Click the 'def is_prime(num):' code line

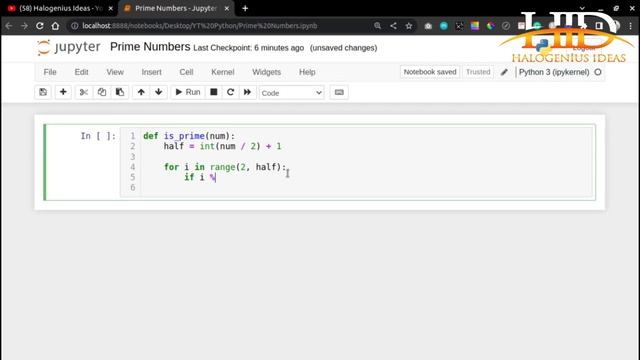pyautogui.click(x=189, y=136)
